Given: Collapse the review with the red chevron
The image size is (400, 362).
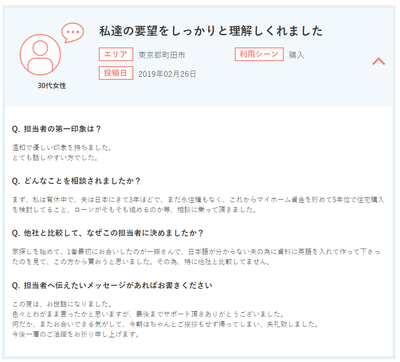Looking at the screenshot, I should (378, 61).
